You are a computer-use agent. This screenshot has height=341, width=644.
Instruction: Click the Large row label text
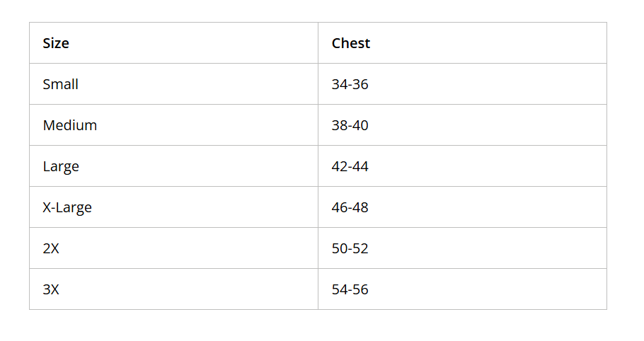tap(61, 166)
